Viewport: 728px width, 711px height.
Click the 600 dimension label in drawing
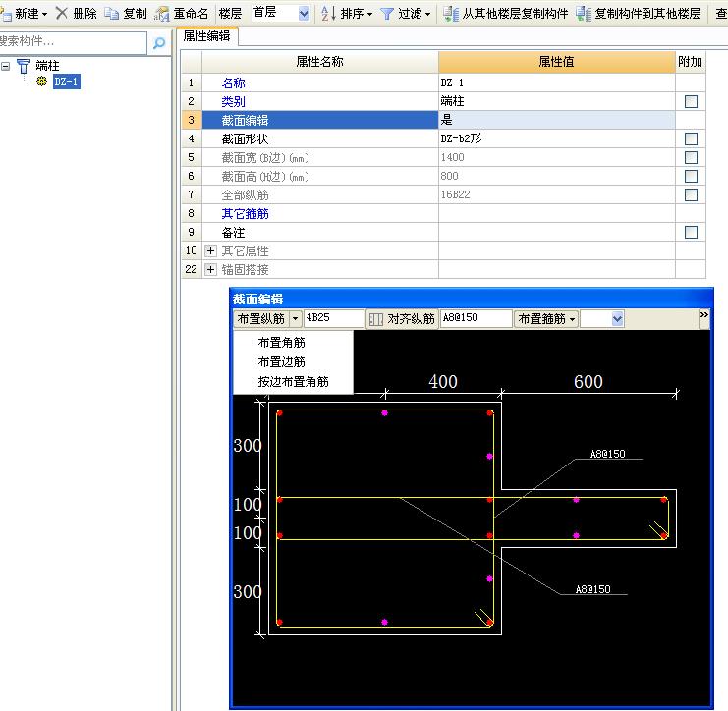click(x=588, y=381)
